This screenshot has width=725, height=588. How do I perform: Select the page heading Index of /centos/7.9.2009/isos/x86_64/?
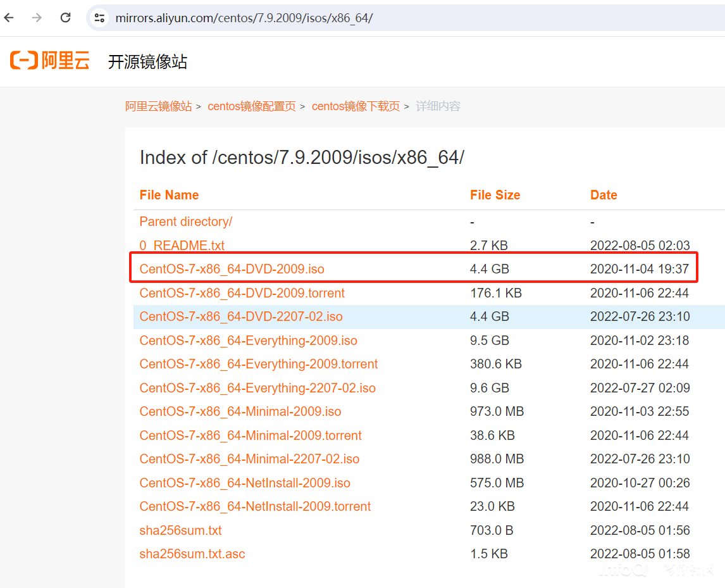(302, 158)
